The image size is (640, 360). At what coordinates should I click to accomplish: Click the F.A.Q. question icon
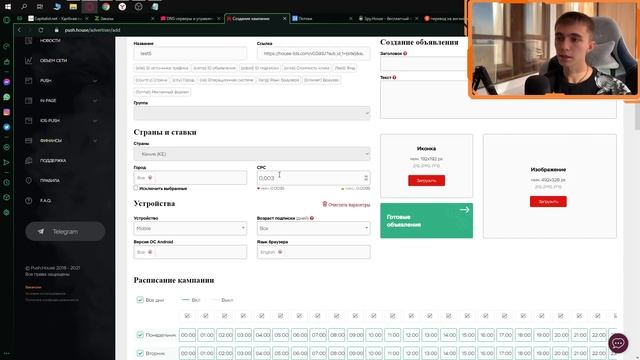point(29,200)
